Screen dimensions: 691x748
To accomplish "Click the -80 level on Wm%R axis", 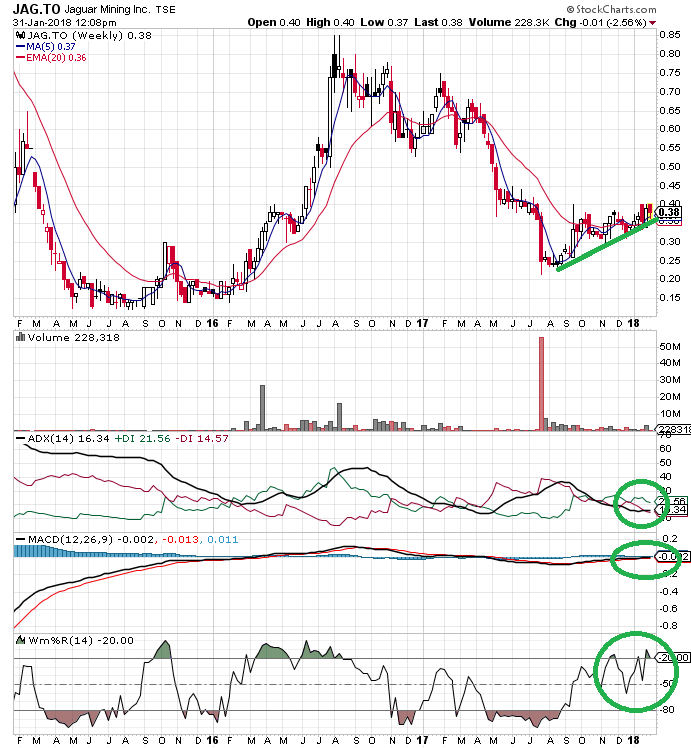I will point(667,709).
